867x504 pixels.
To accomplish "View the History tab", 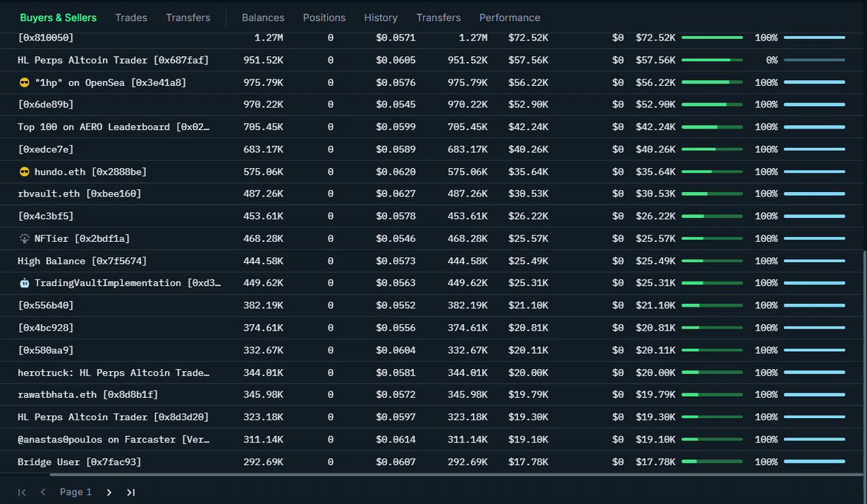I will click(x=381, y=17).
